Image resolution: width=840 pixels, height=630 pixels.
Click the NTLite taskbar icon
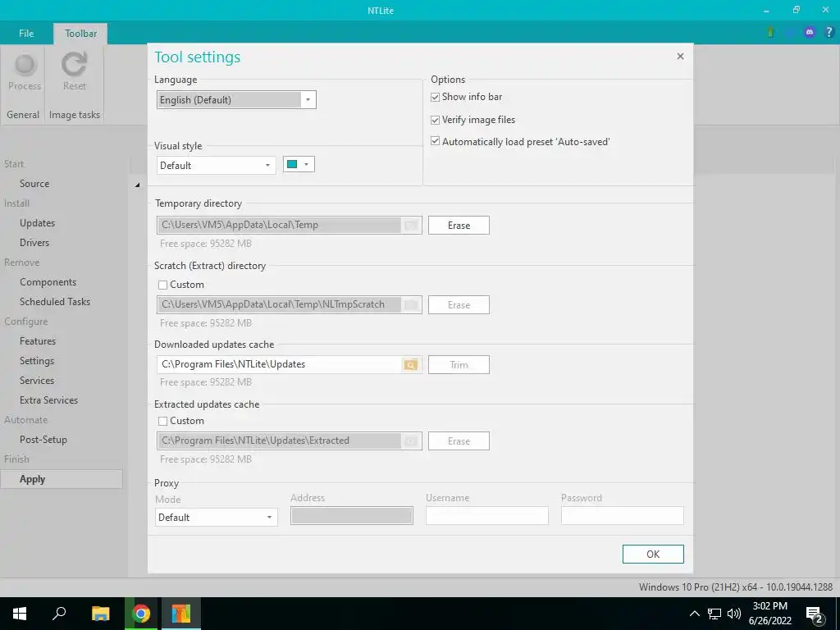(x=181, y=614)
